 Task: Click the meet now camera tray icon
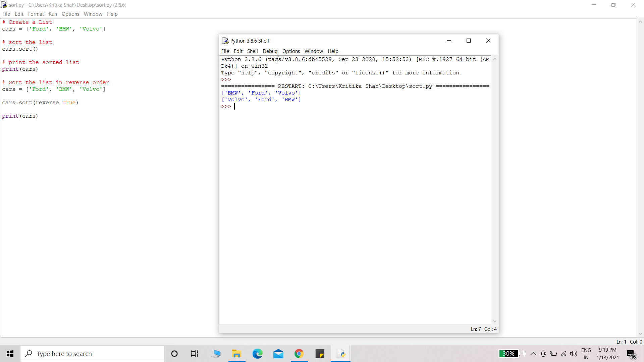544,354
